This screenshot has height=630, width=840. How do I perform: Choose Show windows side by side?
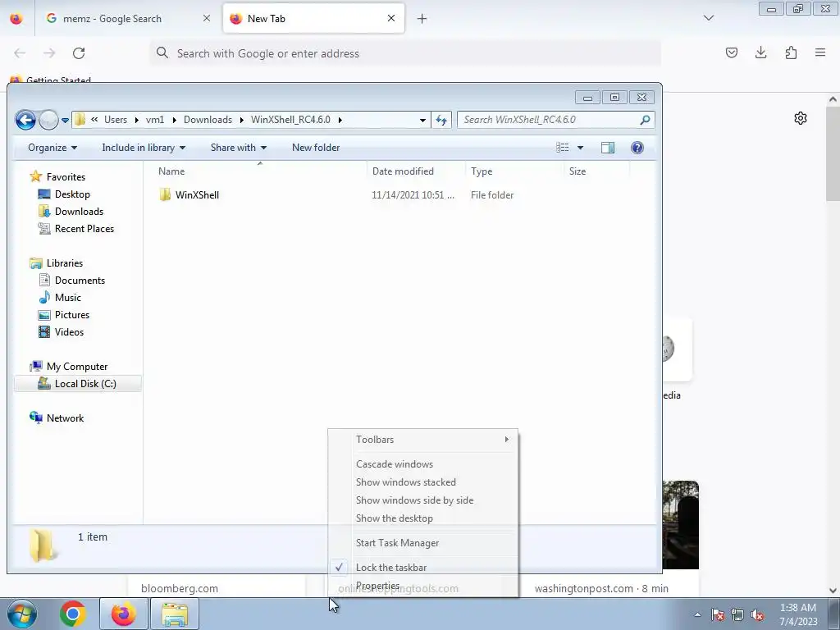pos(423,500)
